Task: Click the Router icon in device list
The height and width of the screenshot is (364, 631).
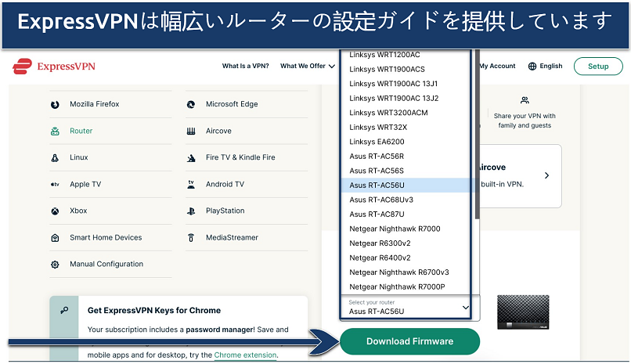Action: [55, 131]
